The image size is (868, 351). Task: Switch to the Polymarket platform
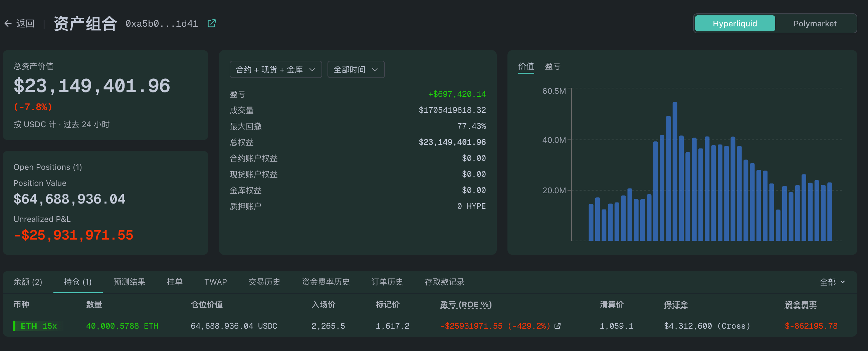pos(815,24)
